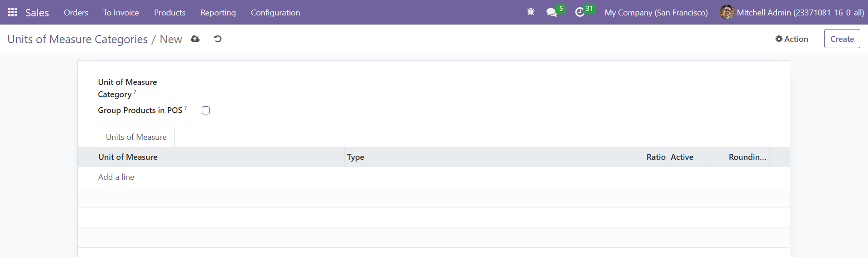The image size is (868, 257).
Task: Go back to Units of Measure Categories
Action: [x=78, y=39]
